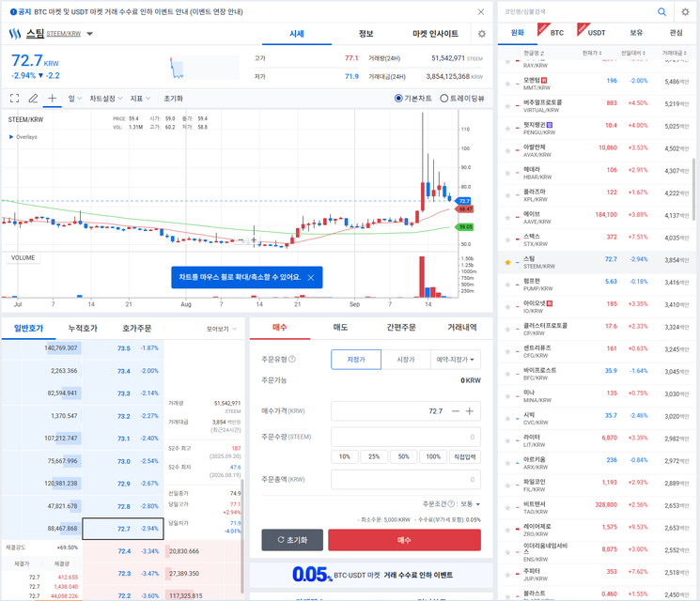This screenshot has height=601, width=700.
Task: Open the 보유 holdings tab
Action: point(636,33)
